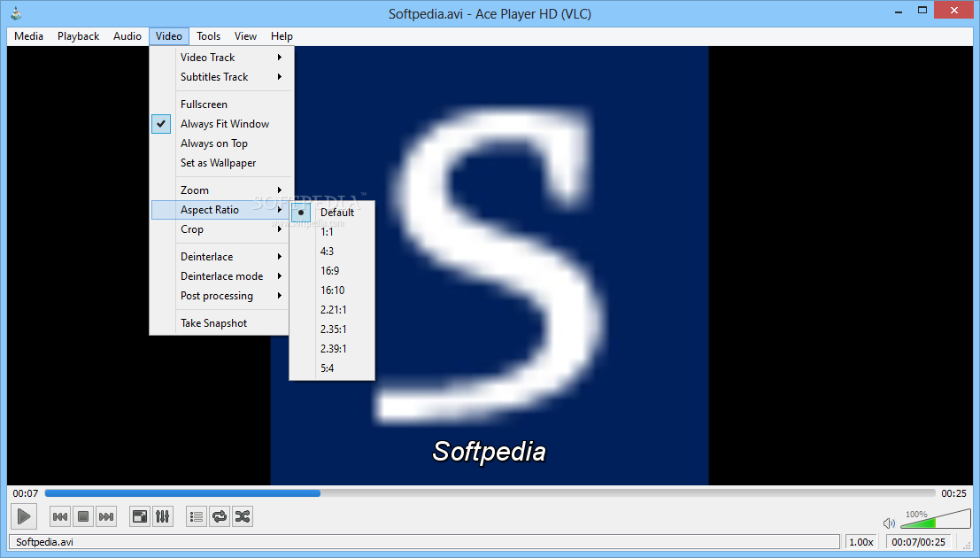Screen dimensions: 980x558
Task: Choose 2.35:1 aspect ratio
Action: [332, 329]
